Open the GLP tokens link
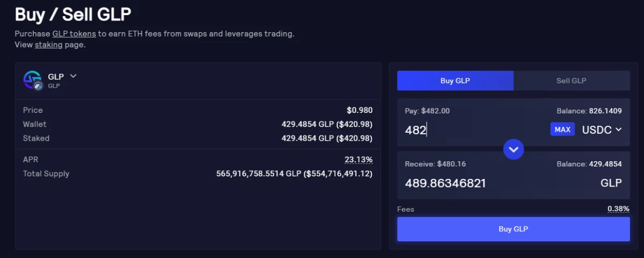Image resolution: width=644 pixels, height=258 pixels. pyautogui.click(x=74, y=33)
